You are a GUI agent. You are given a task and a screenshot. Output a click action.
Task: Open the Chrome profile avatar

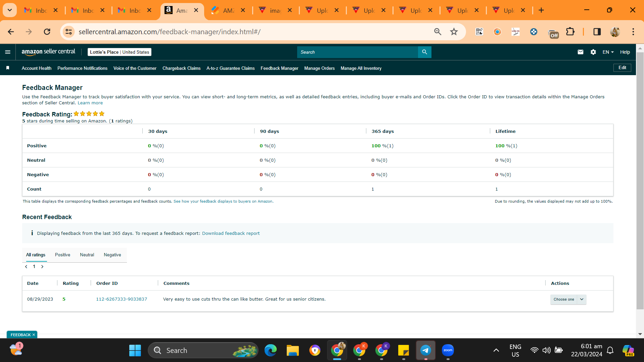point(615,32)
